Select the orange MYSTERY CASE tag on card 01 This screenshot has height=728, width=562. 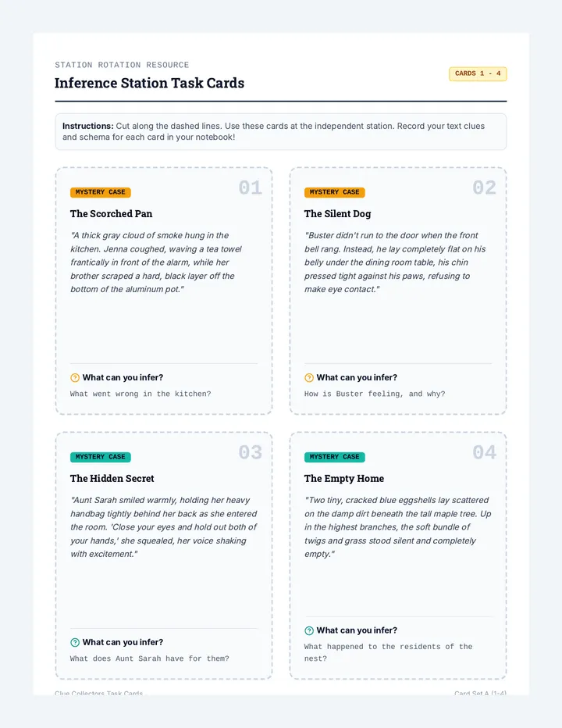100,192
